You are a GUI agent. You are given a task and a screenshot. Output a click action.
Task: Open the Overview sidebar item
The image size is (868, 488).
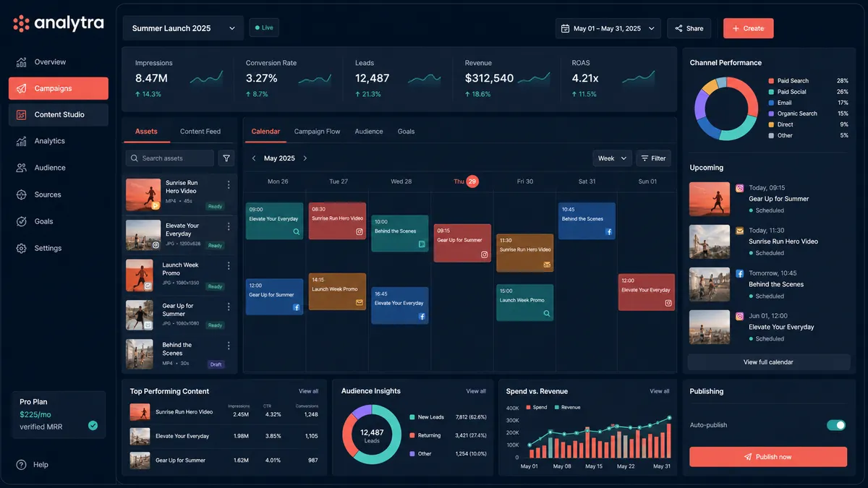(59, 62)
